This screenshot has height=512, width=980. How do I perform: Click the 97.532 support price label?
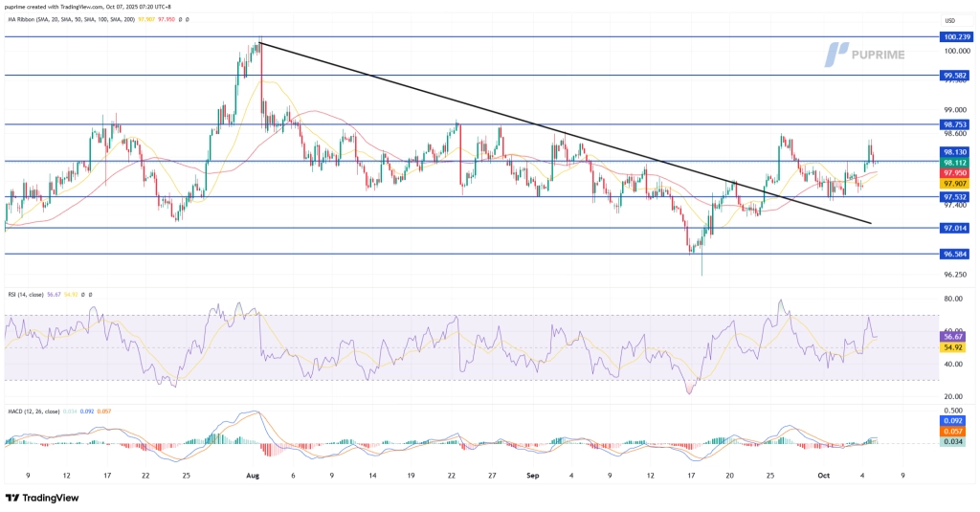pyautogui.click(x=957, y=197)
